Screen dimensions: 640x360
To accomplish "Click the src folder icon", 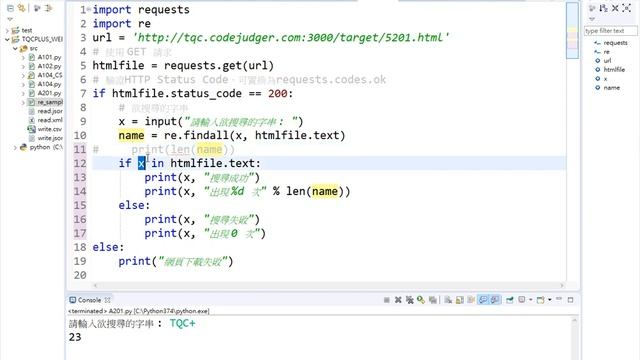I will point(23,49).
